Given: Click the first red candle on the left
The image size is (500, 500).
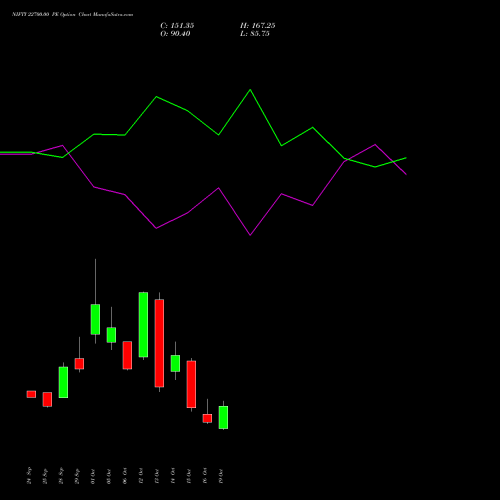Looking at the screenshot, I should point(31,394).
